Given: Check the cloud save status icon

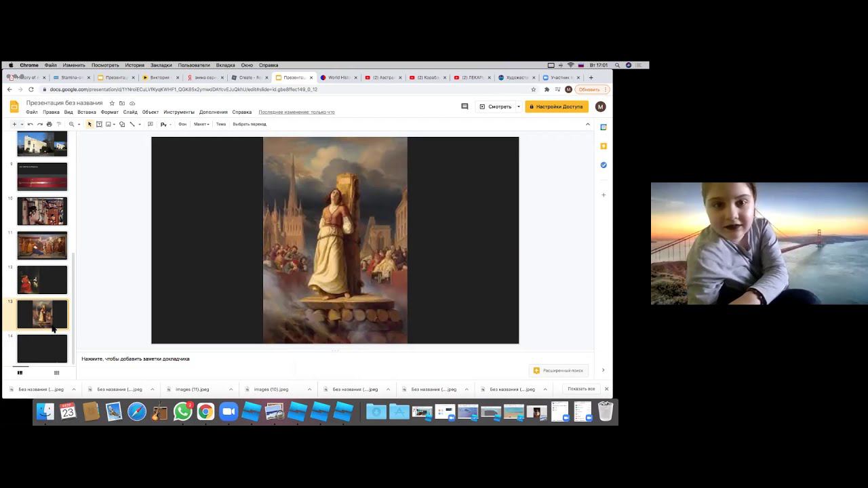Looking at the screenshot, I should coord(132,103).
